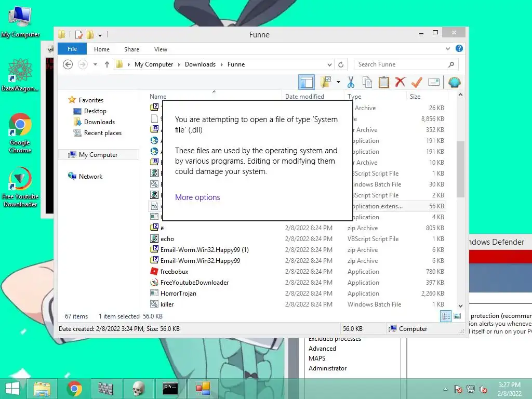Toggle the navigation pane toolbar icon
This screenshot has width=532, height=399.
tap(307, 82)
